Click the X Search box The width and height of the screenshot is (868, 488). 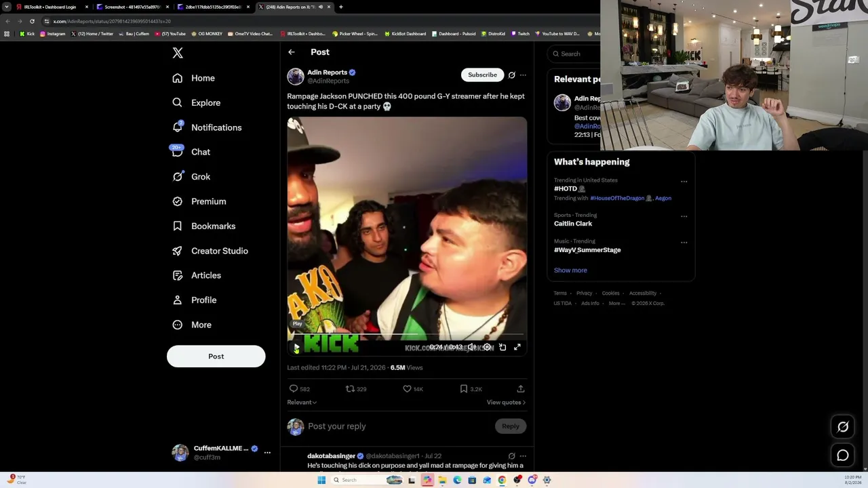pos(576,54)
